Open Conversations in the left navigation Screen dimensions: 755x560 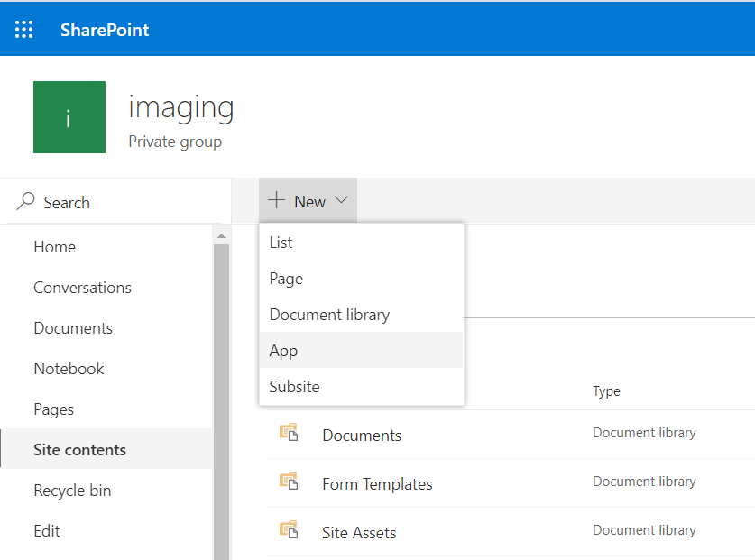(x=82, y=288)
